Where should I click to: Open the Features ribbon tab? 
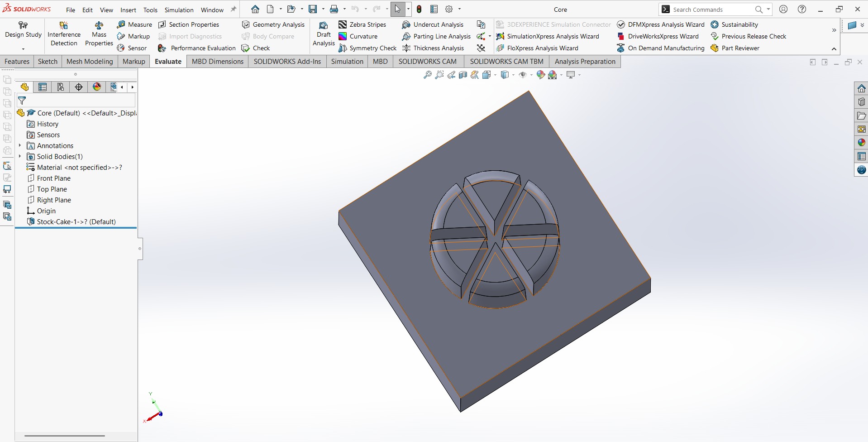(x=17, y=61)
